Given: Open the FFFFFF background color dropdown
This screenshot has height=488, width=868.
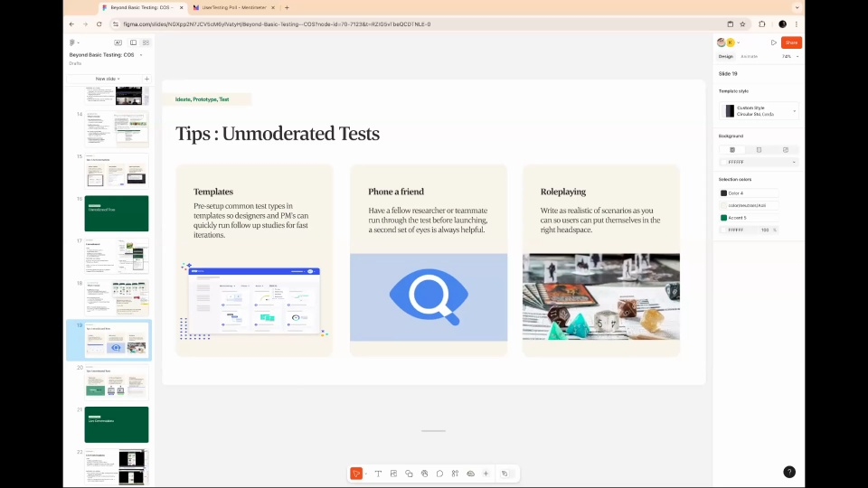Looking at the screenshot, I should click(x=794, y=162).
